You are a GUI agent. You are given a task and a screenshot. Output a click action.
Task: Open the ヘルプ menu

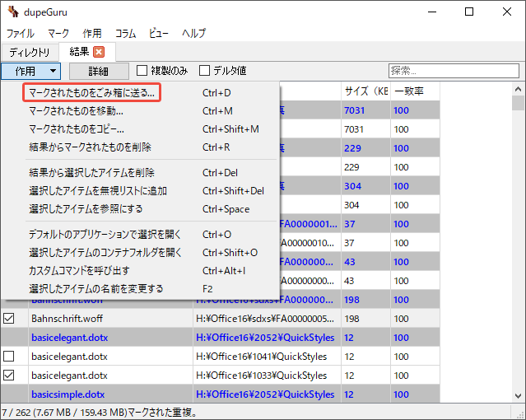click(x=194, y=33)
